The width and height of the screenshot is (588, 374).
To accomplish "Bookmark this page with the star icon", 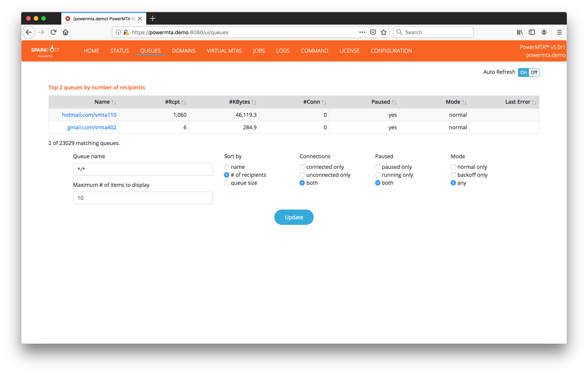I will [x=383, y=32].
